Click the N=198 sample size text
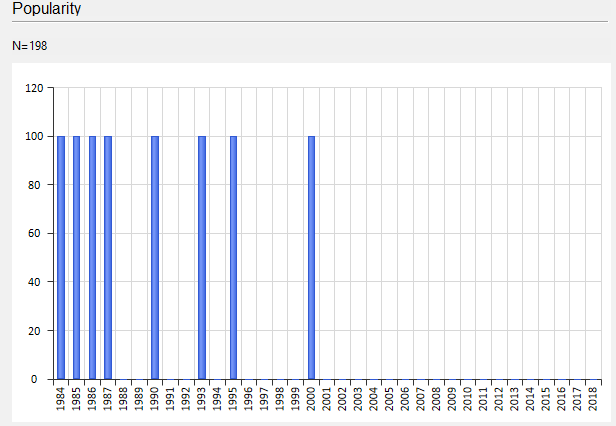 pos(30,46)
